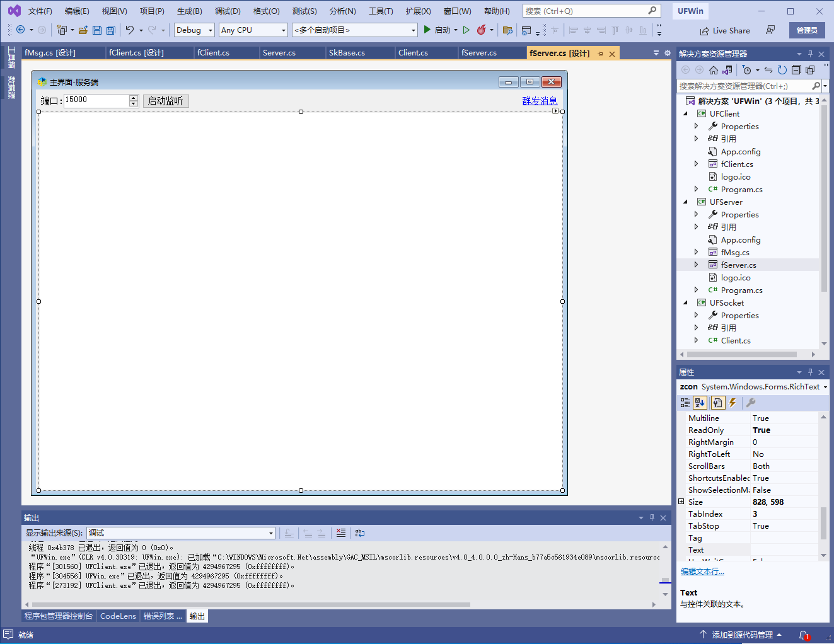Click the 编辑文本行... link in Properties
Image resolution: width=834 pixels, height=644 pixels.
(x=702, y=572)
